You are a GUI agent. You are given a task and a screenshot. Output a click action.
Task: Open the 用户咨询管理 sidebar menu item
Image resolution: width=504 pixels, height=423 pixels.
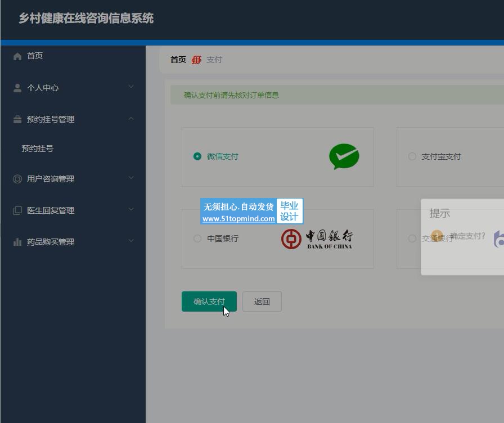pos(73,179)
